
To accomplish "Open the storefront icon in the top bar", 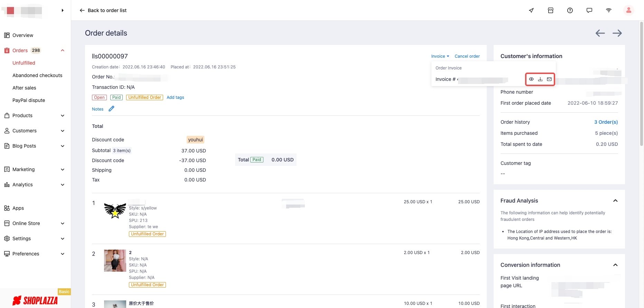I will [551, 10].
